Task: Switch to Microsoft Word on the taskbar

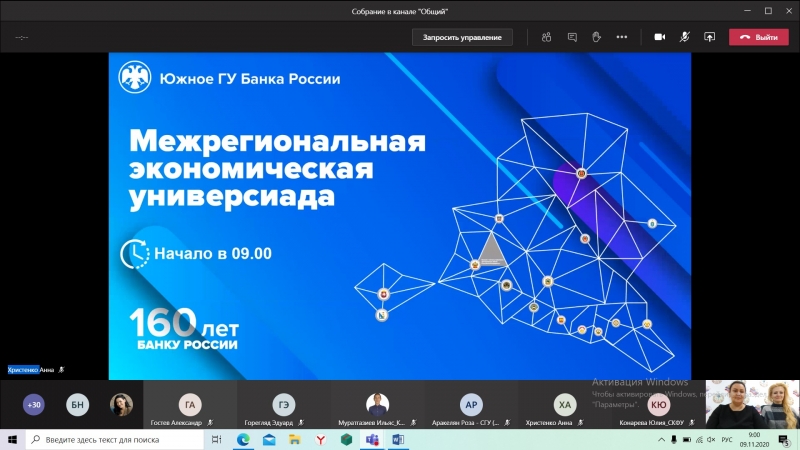Action: pyautogui.click(x=398, y=439)
